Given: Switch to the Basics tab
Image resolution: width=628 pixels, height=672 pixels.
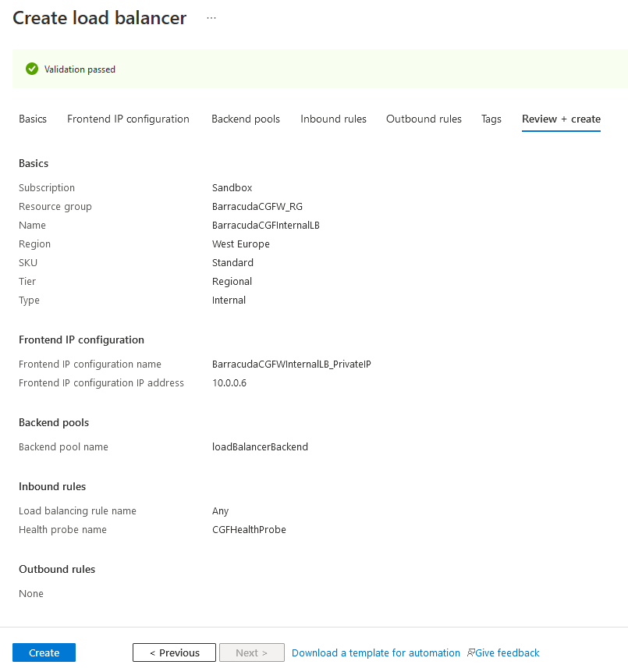Looking at the screenshot, I should click(33, 119).
